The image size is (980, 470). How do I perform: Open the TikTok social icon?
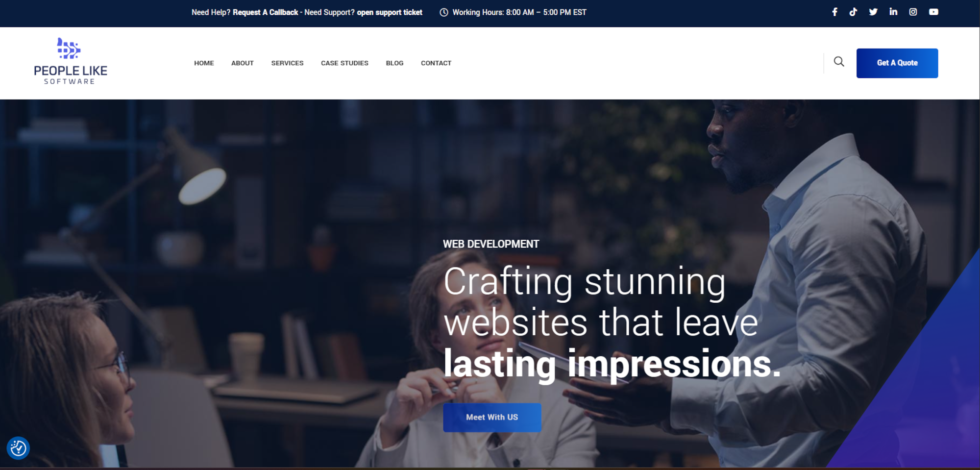coord(853,12)
